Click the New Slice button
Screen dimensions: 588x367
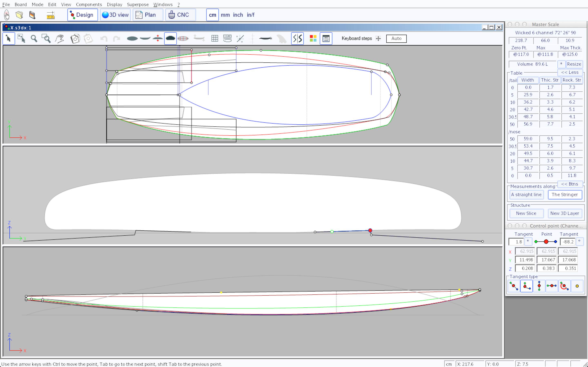(526, 213)
